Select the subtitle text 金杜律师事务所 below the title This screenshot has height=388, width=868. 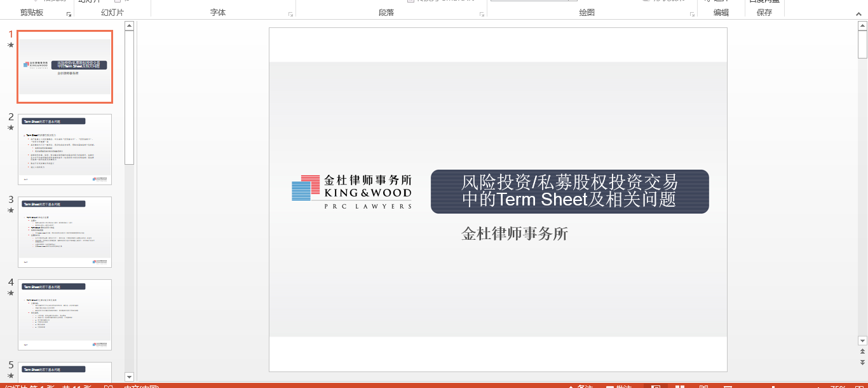click(515, 234)
